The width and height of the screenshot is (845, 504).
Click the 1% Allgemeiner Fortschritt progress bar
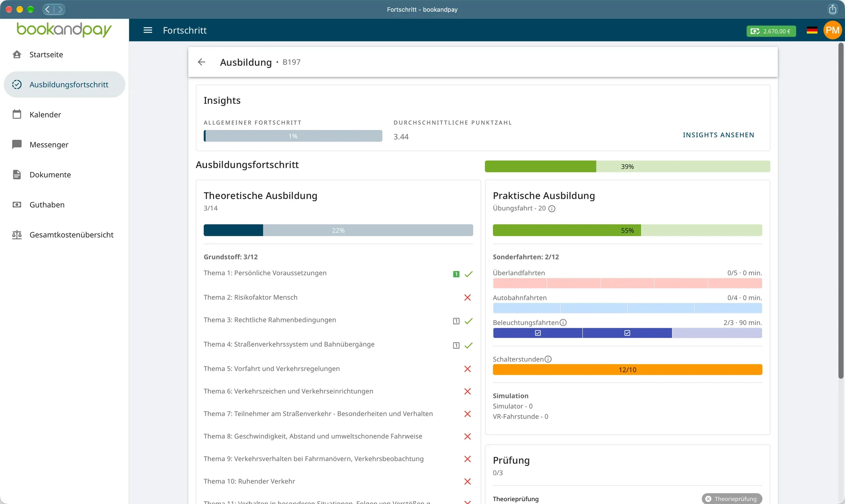click(293, 136)
